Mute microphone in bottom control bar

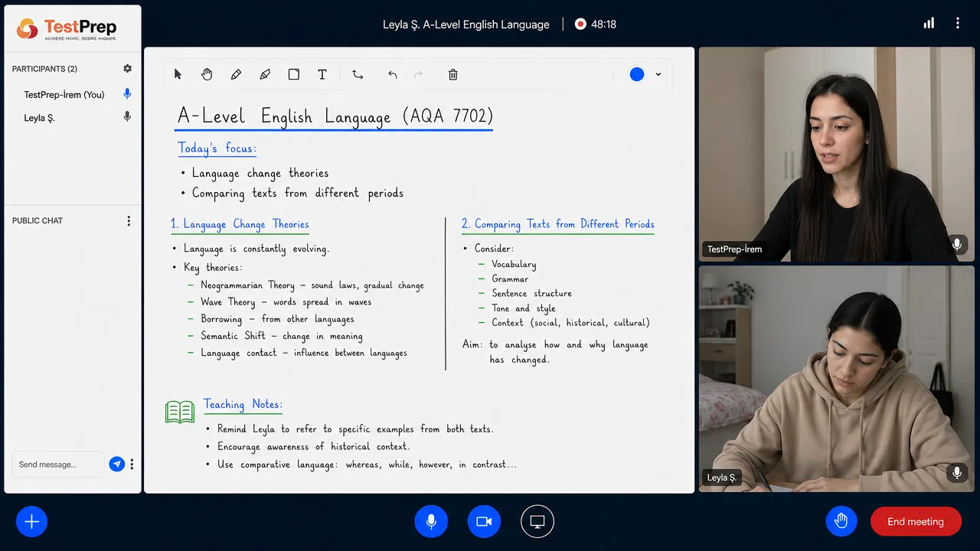click(431, 522)
